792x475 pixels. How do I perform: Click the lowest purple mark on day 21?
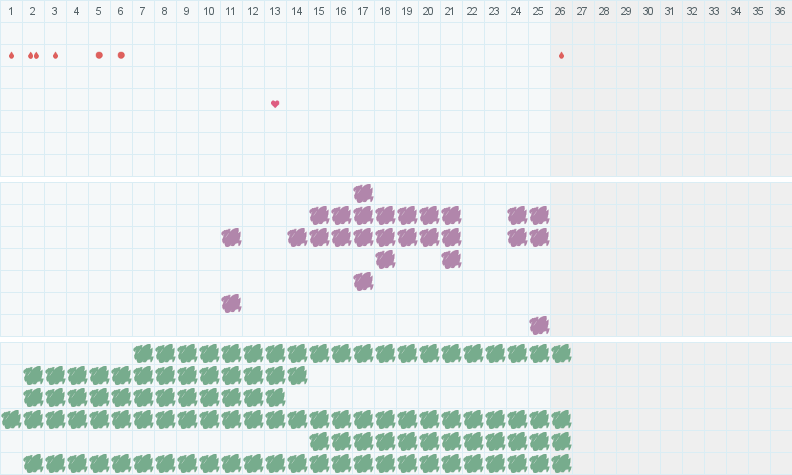(x=451, y=259)
